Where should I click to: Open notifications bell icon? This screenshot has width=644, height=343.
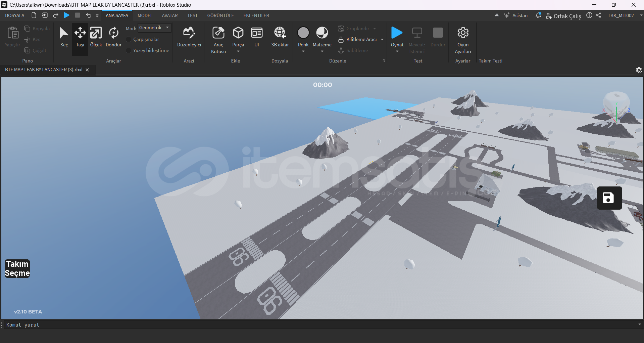click(538, 15)
